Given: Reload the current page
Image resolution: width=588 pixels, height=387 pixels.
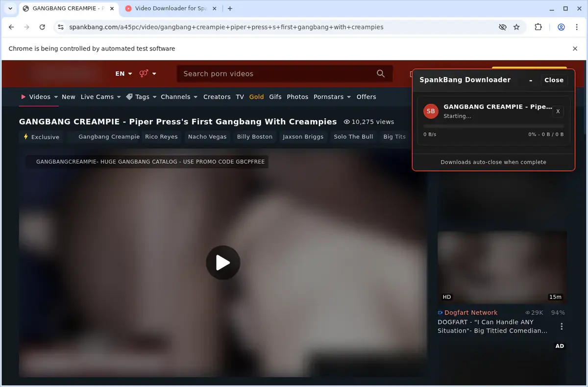Looking at the screenshot, I should 42,27.
